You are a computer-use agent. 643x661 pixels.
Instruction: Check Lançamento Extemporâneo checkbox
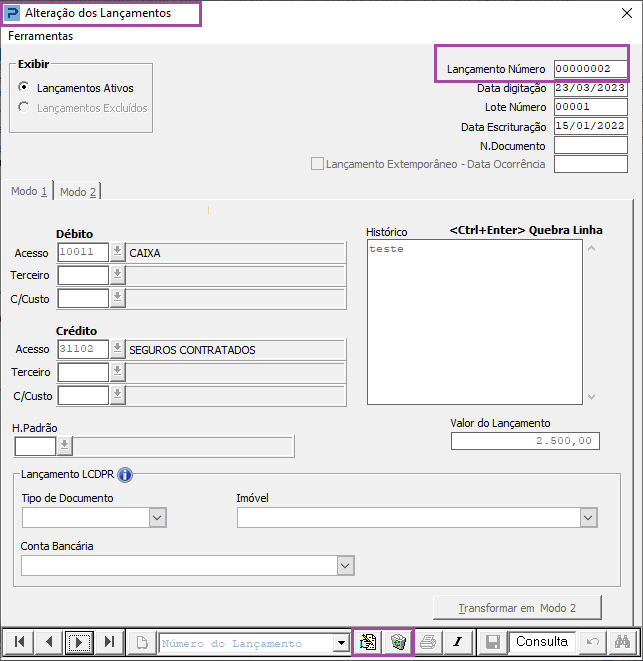[x=317, y=164]
